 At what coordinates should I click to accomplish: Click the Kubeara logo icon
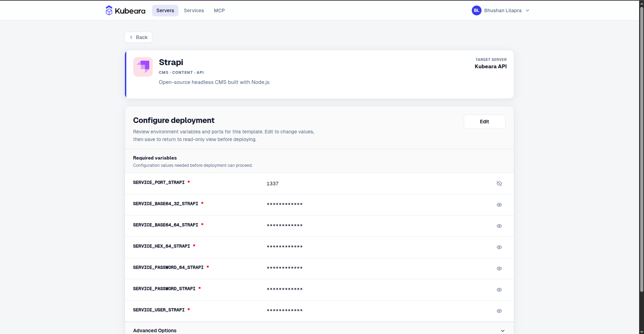[x=109, y=10]
